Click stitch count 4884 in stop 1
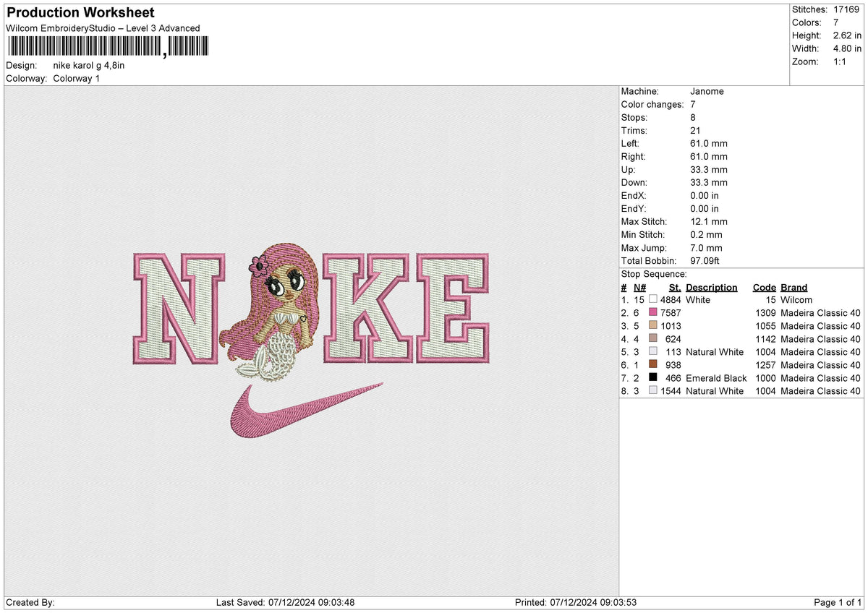Screen dimensions: 868x613 (671, 299)
